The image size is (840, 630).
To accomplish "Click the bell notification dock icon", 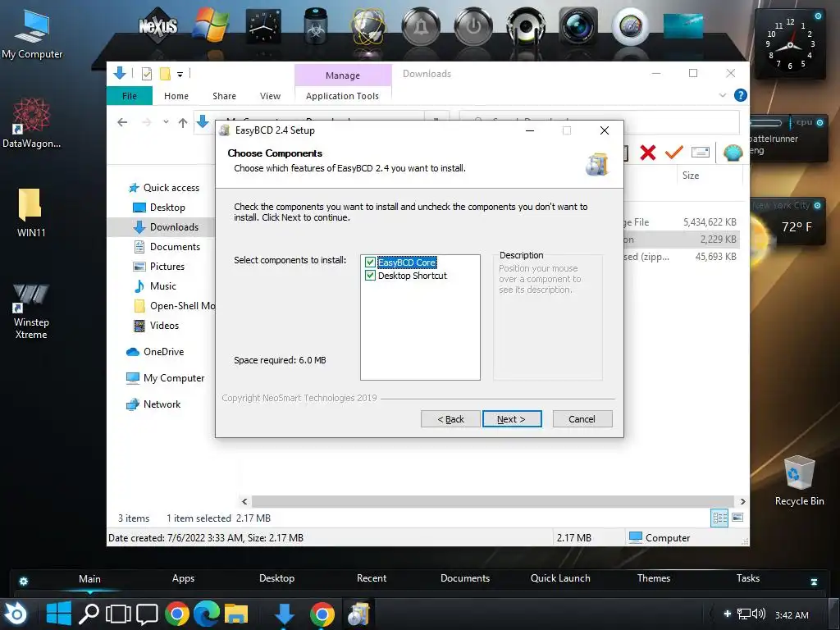I will (x=421, y=26).
